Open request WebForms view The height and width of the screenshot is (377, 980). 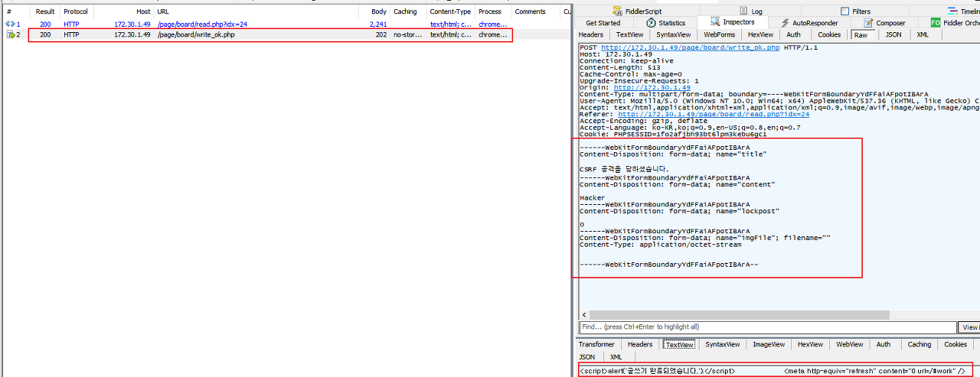coord(720,34)
